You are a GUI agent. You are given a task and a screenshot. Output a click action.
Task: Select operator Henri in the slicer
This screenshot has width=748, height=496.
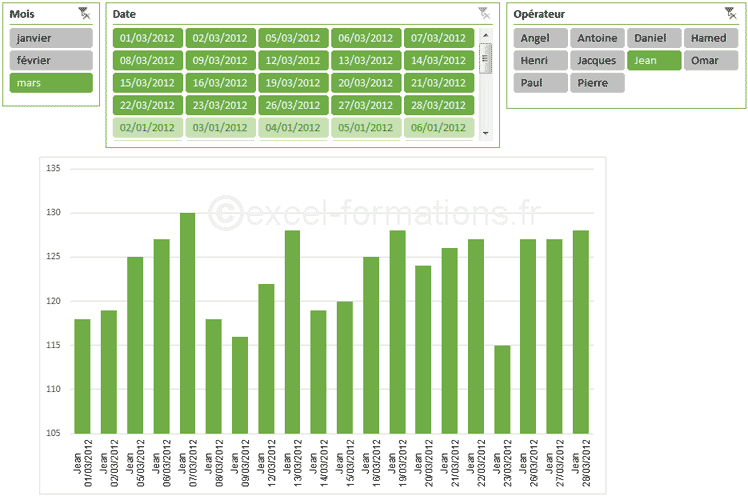pos(540,61)
